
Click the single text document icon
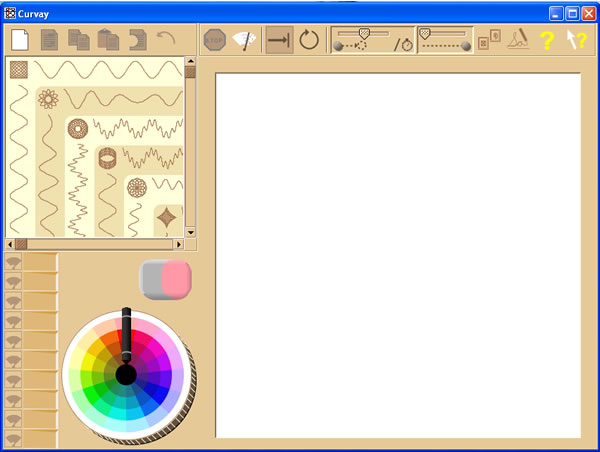point(49,40)
